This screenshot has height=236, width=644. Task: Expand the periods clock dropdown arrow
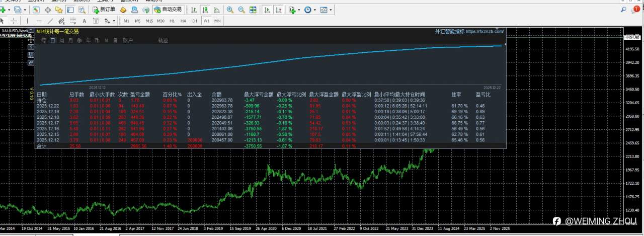[x=315, y=10]
